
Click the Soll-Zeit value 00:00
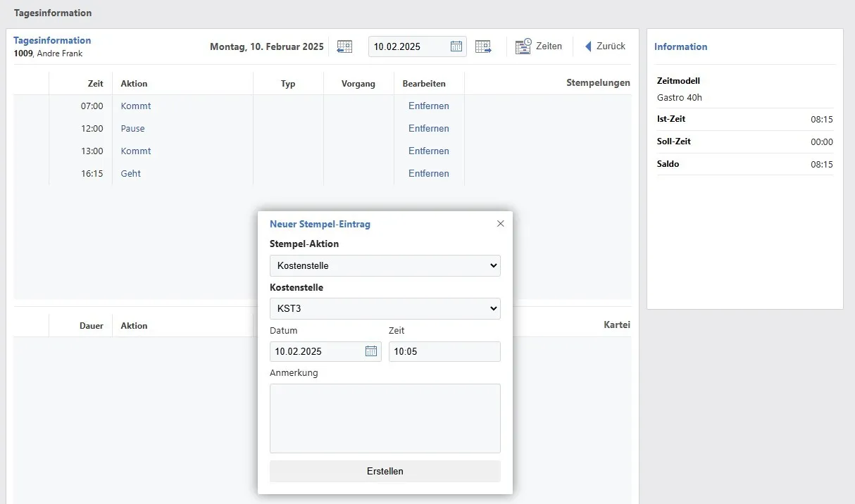point(822,142)
